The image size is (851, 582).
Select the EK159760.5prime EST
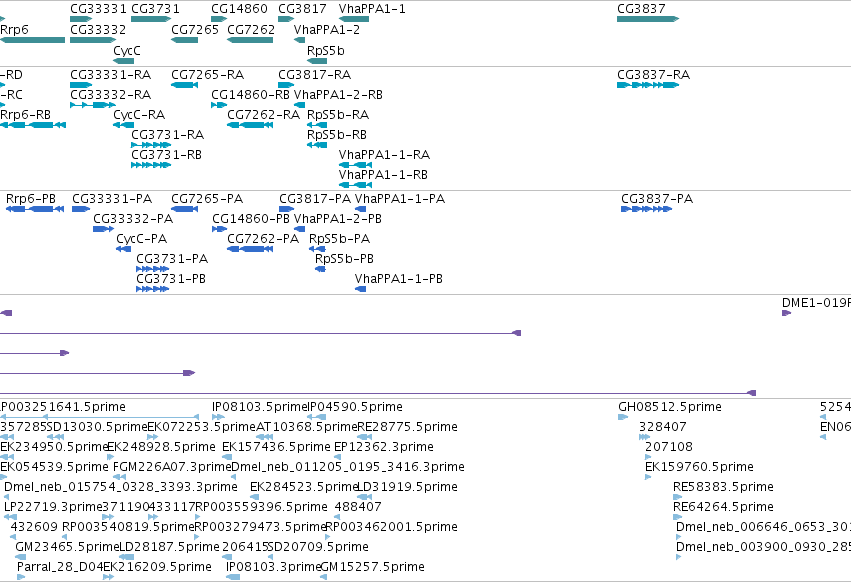[648, 477]
